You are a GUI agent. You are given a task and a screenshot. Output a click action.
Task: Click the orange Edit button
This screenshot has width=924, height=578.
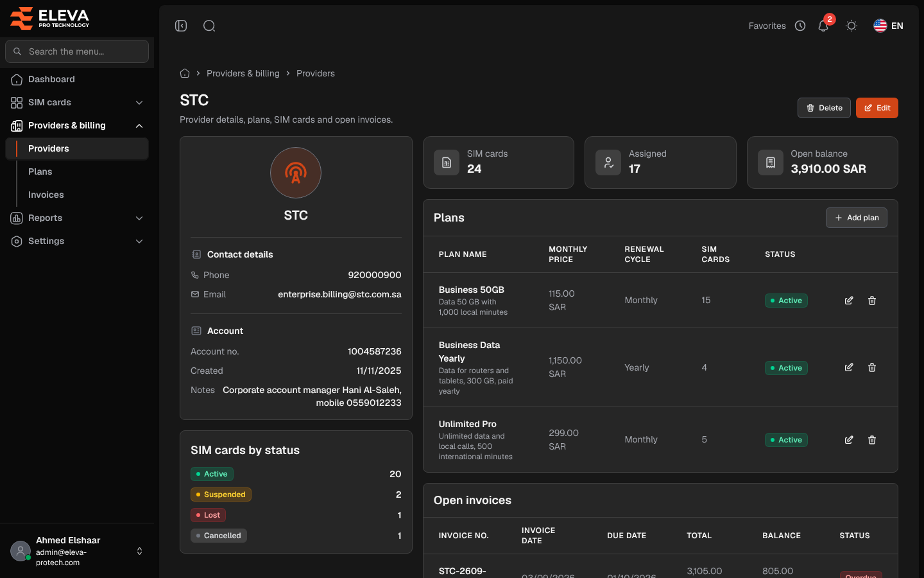877,108
